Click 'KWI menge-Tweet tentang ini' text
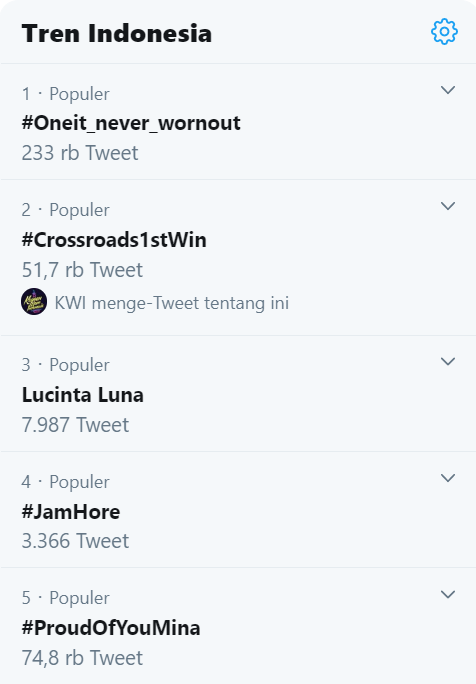 pos(171,303)
